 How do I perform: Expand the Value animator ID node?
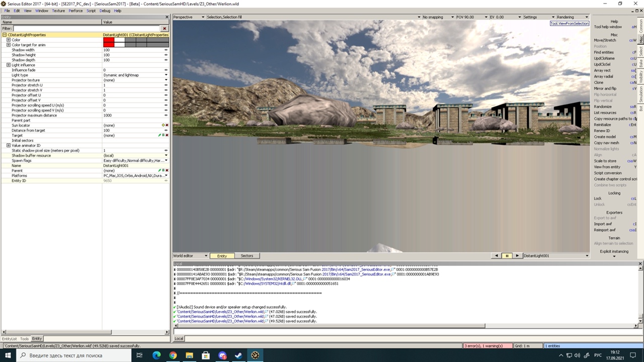(x=9, y=145)
